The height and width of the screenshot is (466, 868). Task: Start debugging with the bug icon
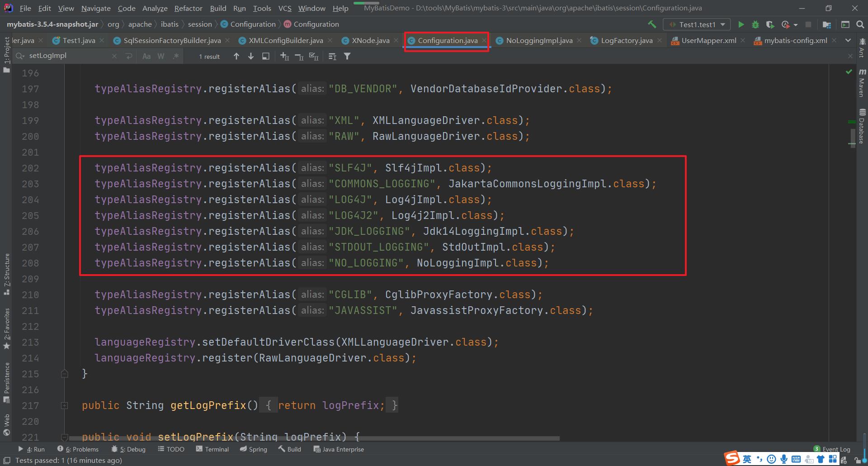[755, 24]
